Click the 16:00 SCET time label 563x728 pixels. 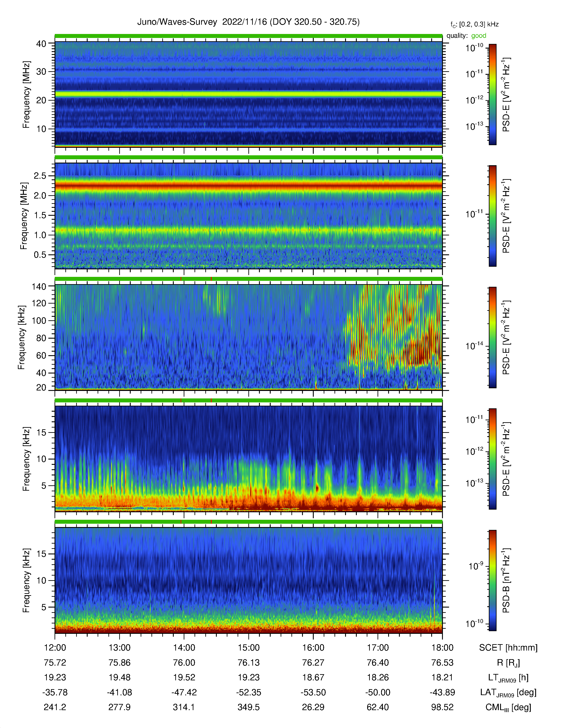[x=313, y=648]
